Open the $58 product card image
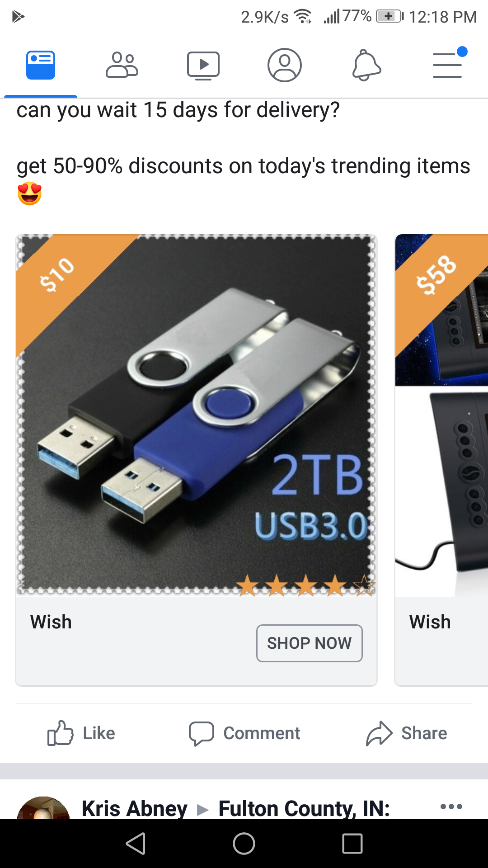 click(442, 415)
